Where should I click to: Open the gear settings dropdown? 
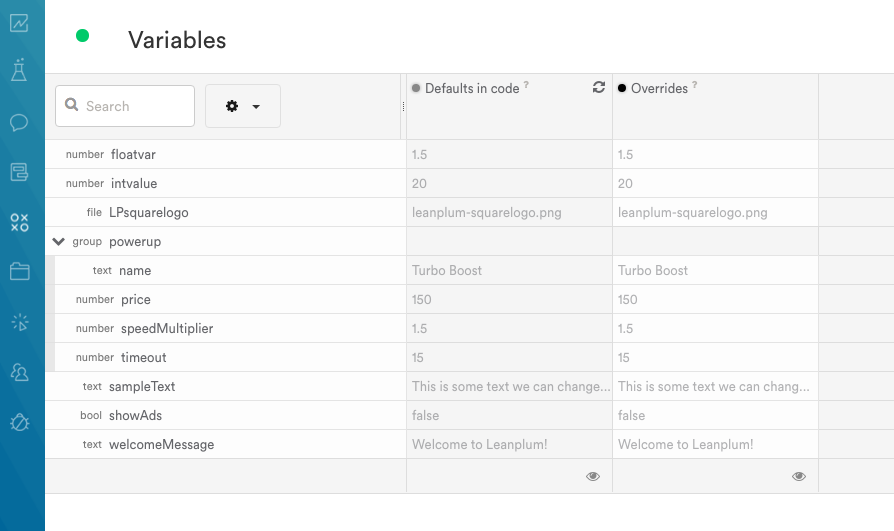(x=243, y=106)
